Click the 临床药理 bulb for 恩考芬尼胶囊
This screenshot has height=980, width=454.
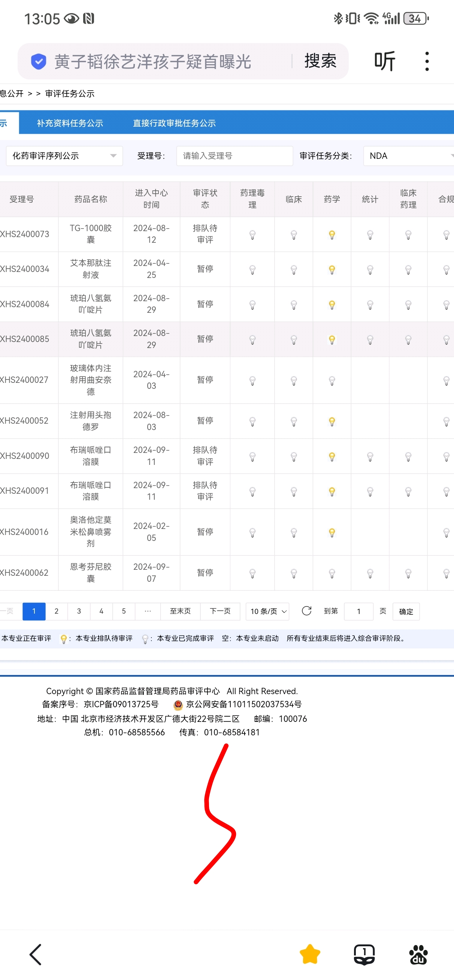408,573
